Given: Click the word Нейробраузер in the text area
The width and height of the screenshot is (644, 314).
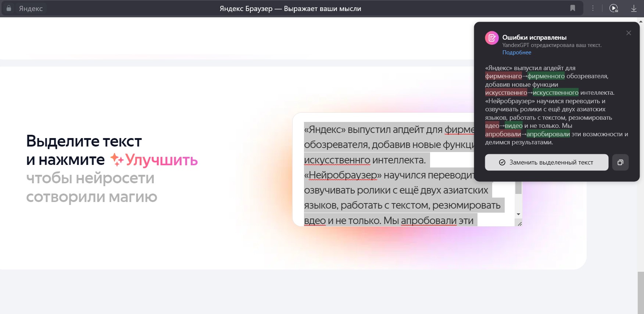Looking at the screenshot, I should [343, 175].
